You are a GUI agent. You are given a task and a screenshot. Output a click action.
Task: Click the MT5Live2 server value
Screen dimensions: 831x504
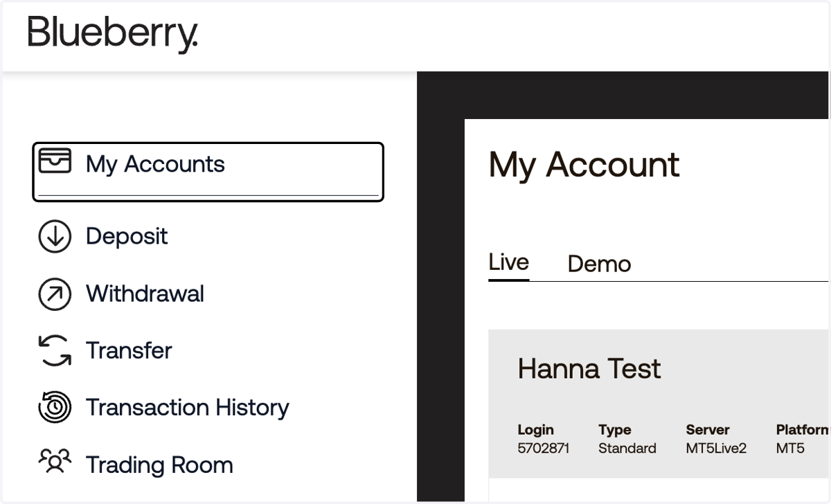pyautogui.click(x=717, y=448)
